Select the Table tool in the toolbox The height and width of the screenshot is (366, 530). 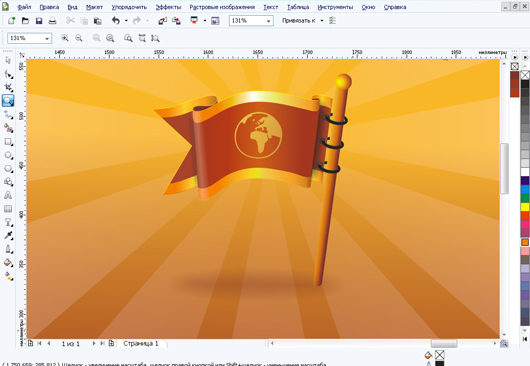8,209
